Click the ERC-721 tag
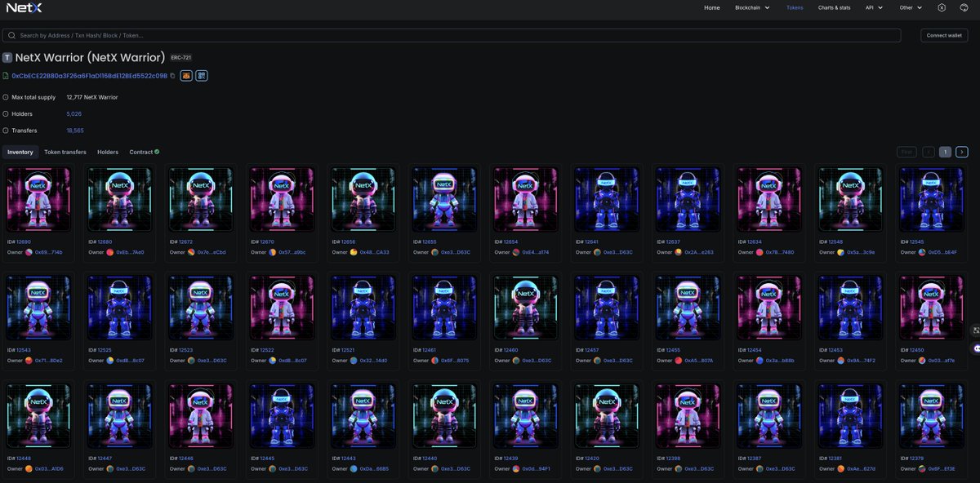This screenshot has width=980, height=483. point(180,58)
